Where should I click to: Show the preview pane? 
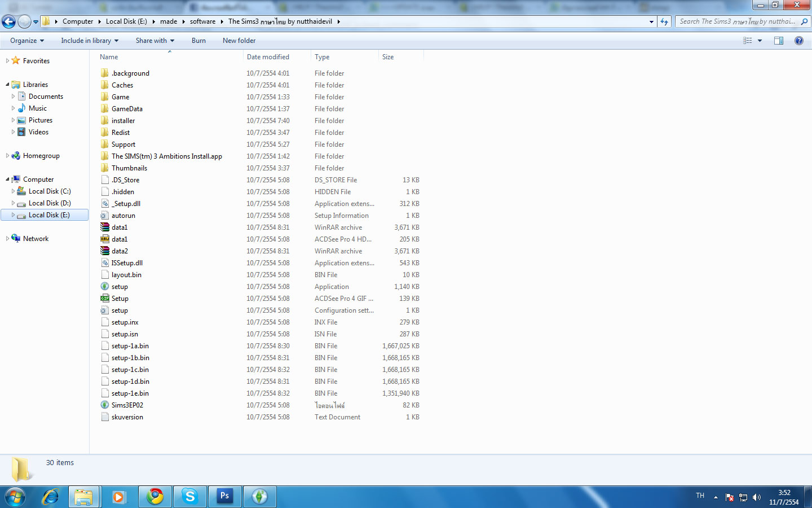coord(779,41)
